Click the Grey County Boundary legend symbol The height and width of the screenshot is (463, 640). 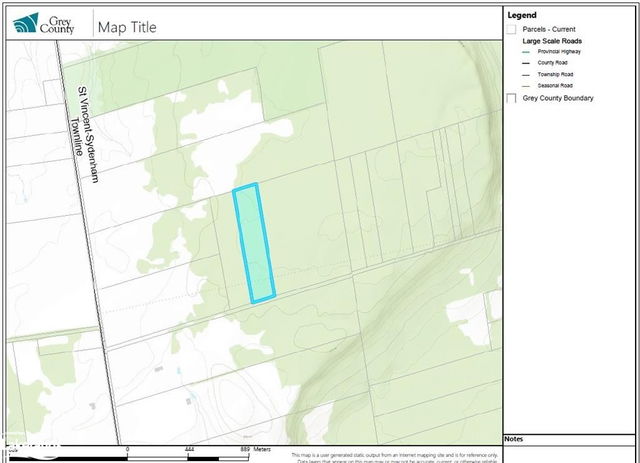pyautogui.click(x=511, y=98)
